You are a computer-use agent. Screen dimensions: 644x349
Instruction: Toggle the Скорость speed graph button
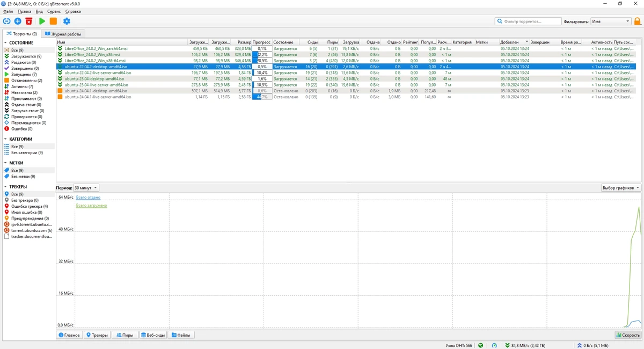pyautogui.click(x=628, y=335)
